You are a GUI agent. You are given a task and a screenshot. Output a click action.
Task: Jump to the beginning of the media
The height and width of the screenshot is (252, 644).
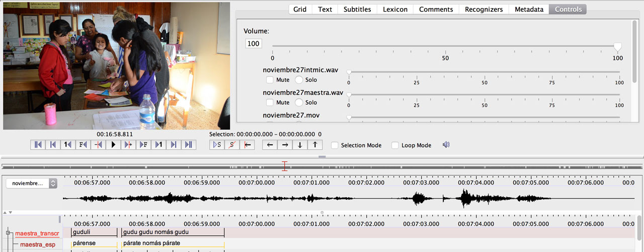click(x=37, y=145)
